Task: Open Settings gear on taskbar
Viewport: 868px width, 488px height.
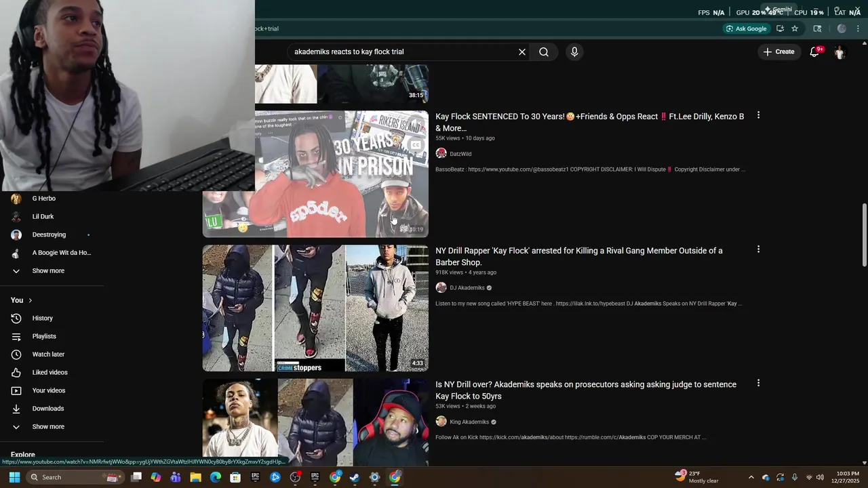Action: tap(374, 477)
